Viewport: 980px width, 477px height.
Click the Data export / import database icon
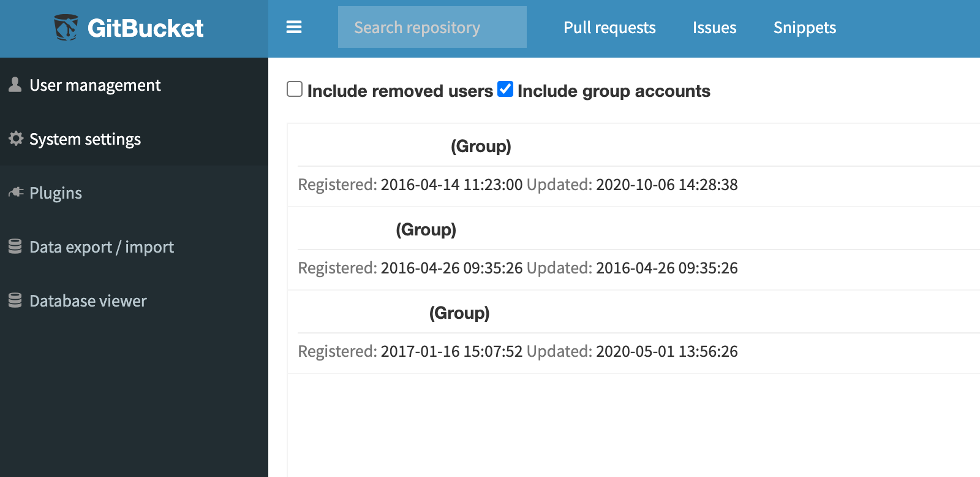[x=15, y=245]
